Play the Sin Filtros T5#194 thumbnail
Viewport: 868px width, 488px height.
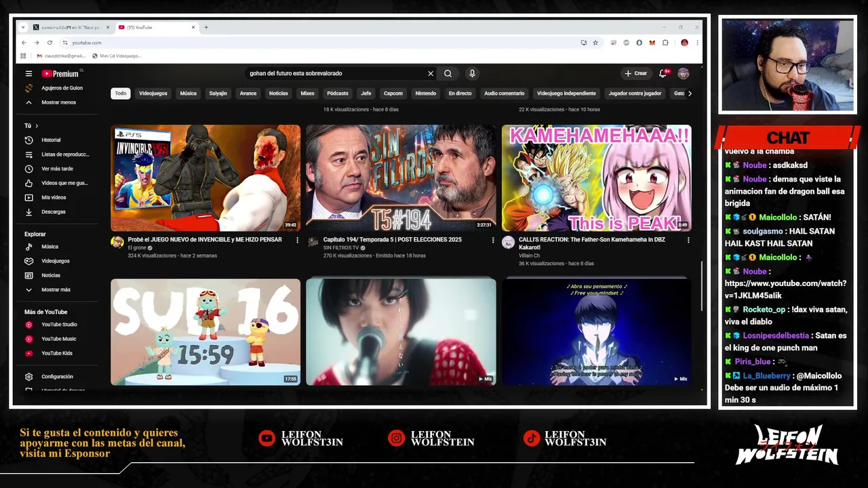[x=401, y=178]
